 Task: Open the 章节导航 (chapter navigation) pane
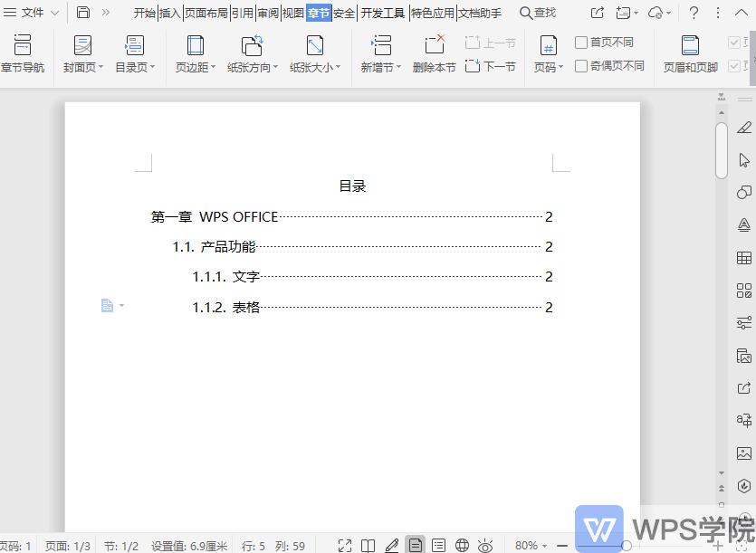(x=24, y=54)
